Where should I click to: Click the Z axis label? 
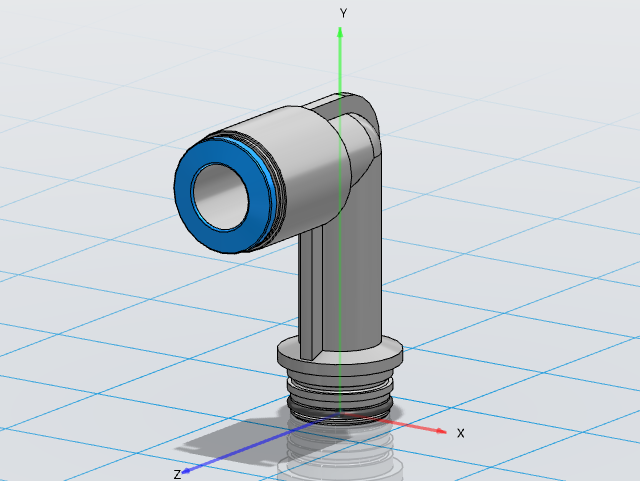click(177, 474)
